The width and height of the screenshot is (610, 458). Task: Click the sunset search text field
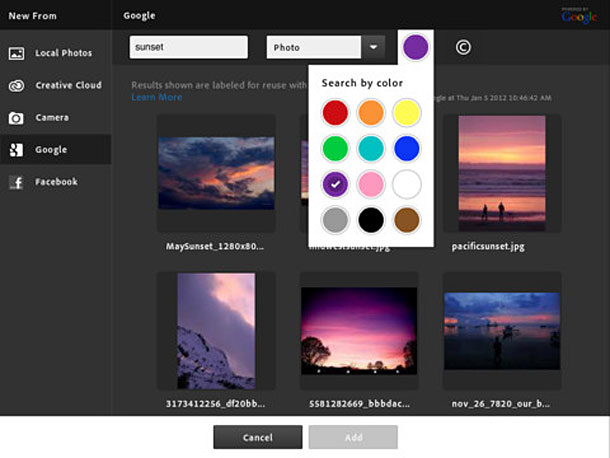[189, 47]
